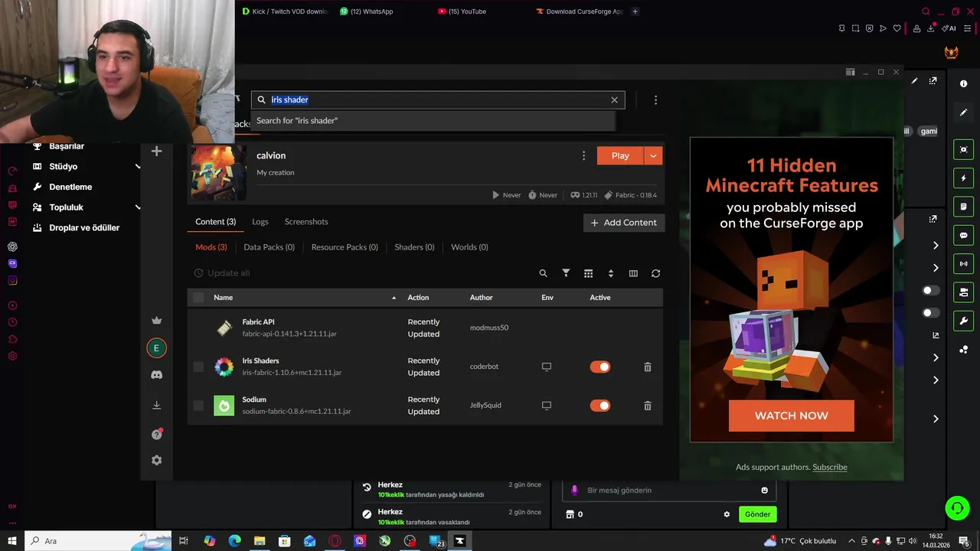
Task: Open Denetleme in Kick sidebar
Action: (70, 187)
